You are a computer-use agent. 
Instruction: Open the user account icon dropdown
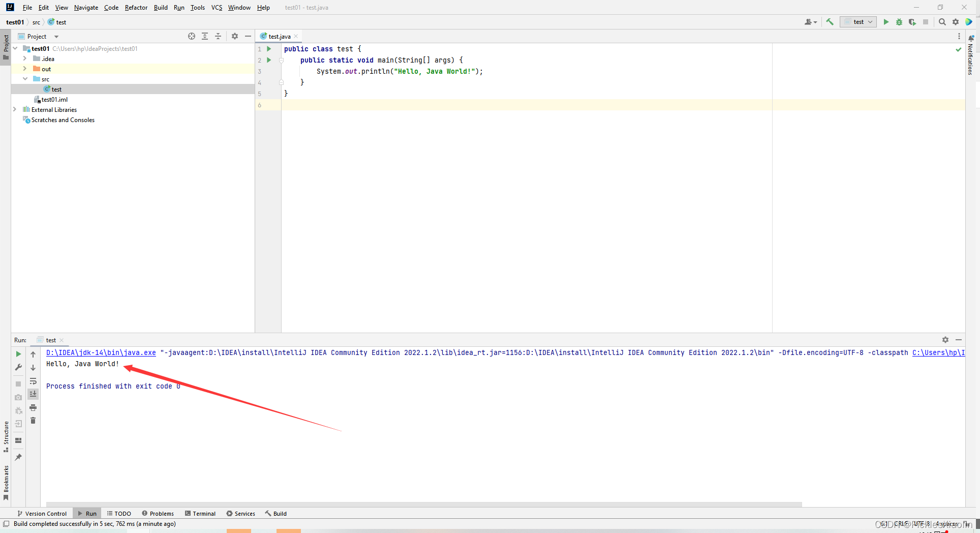pos(811,22)
